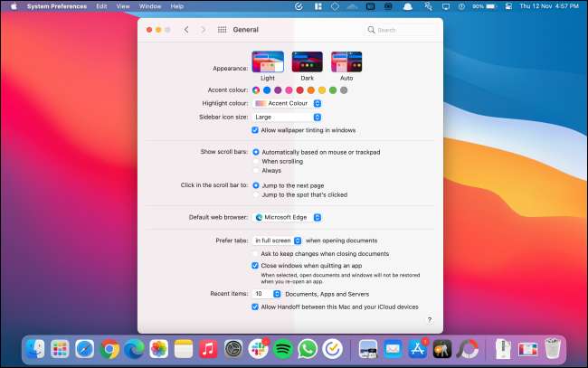Go back using the toolbar back arrow
588x368 pixels.
coord(186,30)
